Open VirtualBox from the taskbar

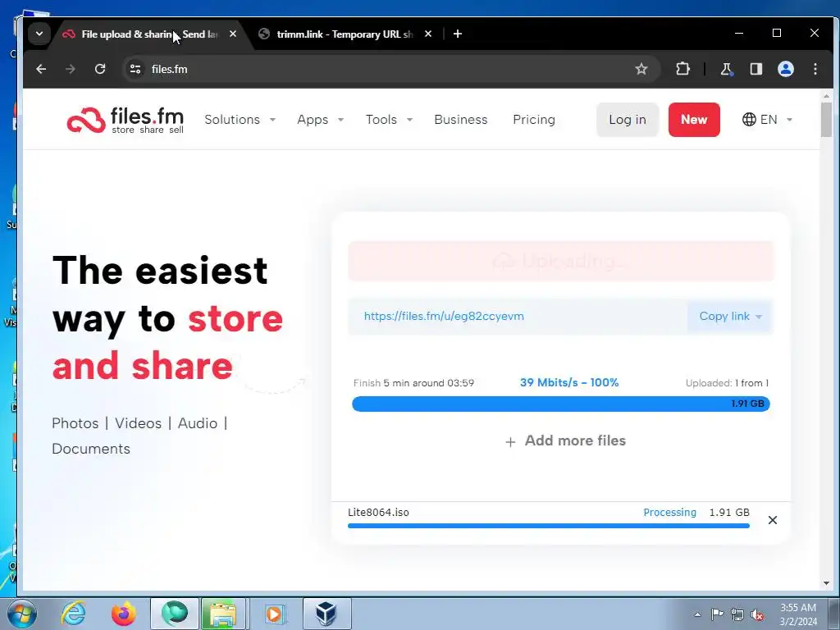[x=326, y=614]
